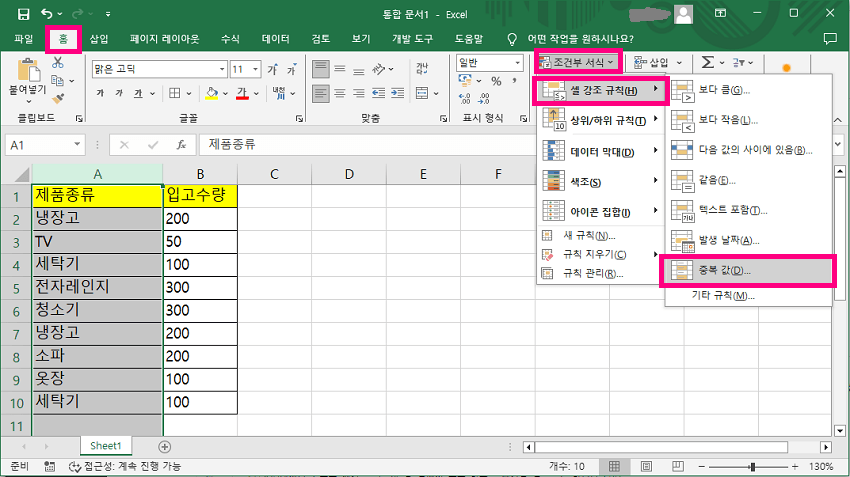Click the Name Box showing A1
Viewport: 850px width, 477px height.
pyautogui.click(x=45, y=145)
